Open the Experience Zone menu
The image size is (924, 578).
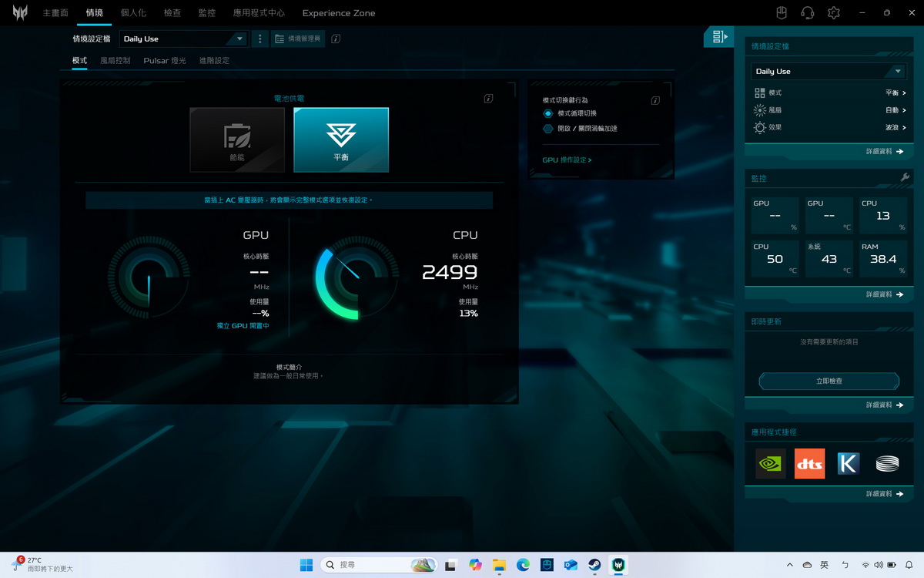pyautogui.click(x=338, y=13)
